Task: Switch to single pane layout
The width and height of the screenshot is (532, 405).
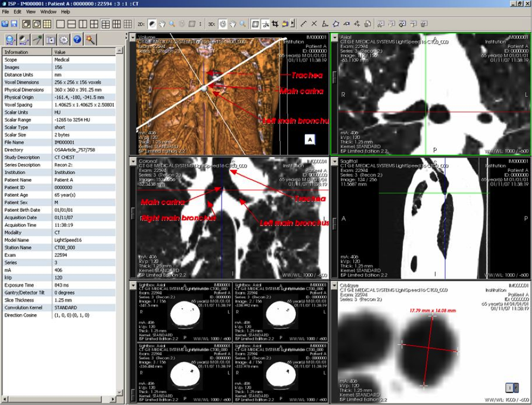Action: (60, 24)
